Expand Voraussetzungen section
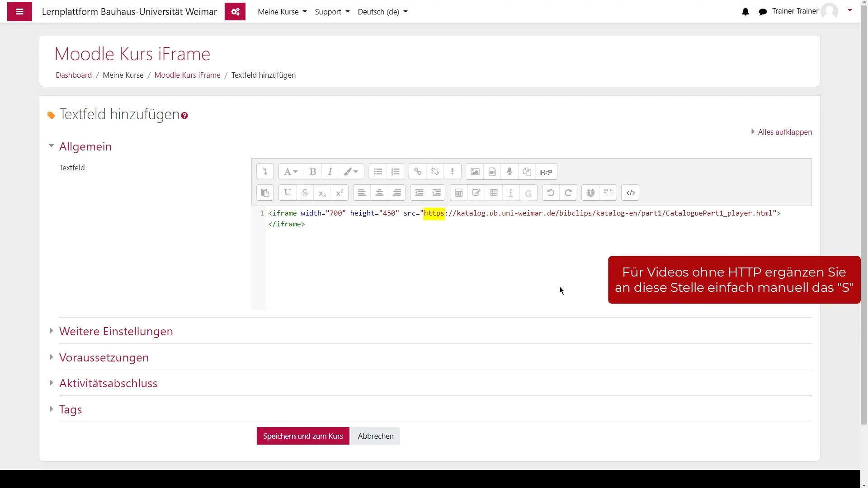This screenshot has width=868, height=488. pyautogui.click(x=104, y=357)
